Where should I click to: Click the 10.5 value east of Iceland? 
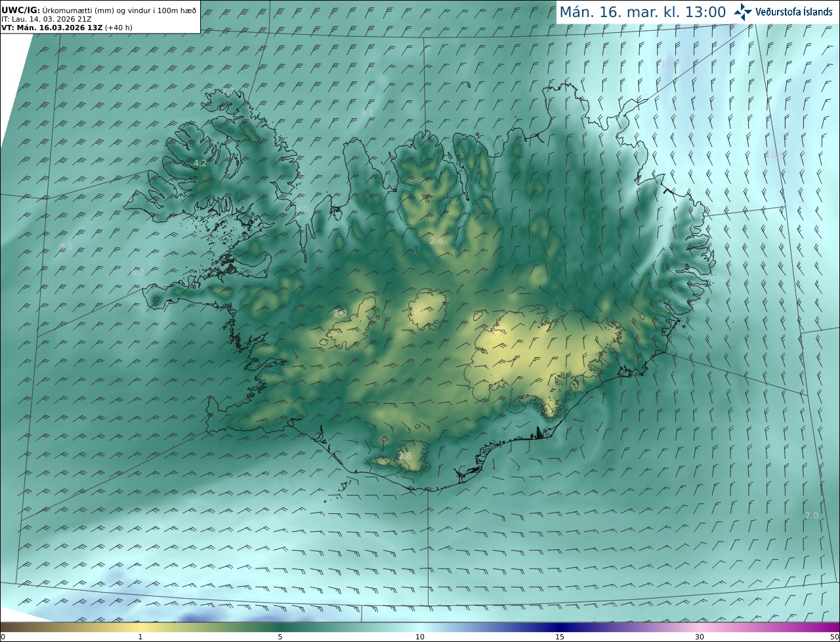pos(774,155)
